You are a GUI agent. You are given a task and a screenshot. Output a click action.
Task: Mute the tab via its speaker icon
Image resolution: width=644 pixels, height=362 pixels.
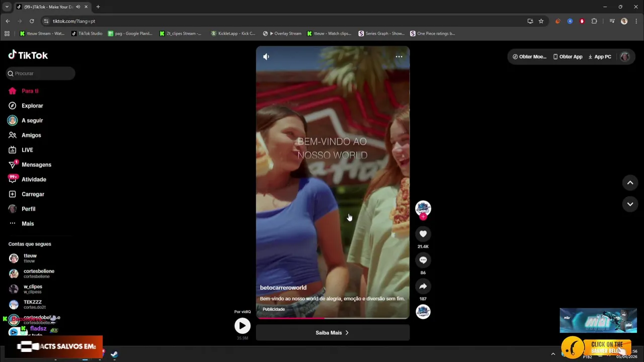coord(78,7)
